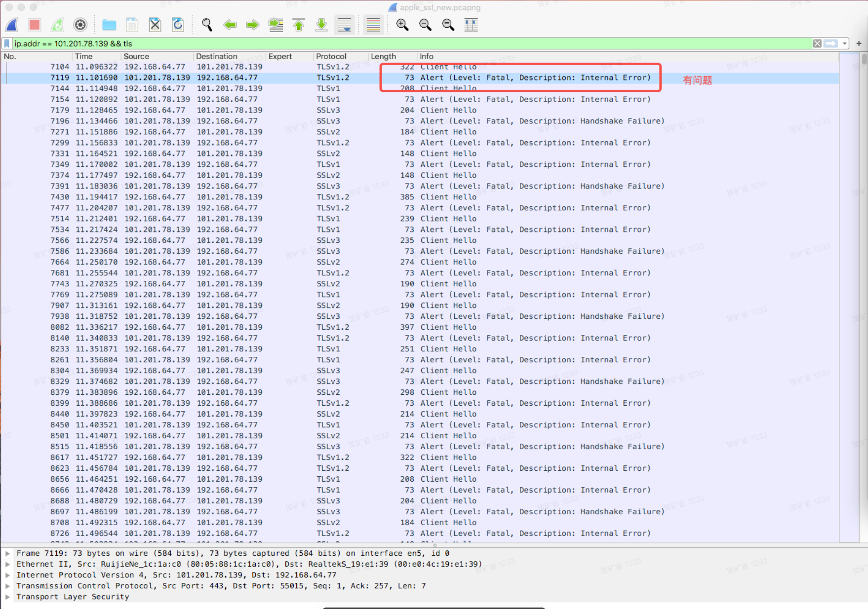Stop the capture with red square
Image resolution: width=868 pixels, height=609 pixels.
click(x=35, y=25)
